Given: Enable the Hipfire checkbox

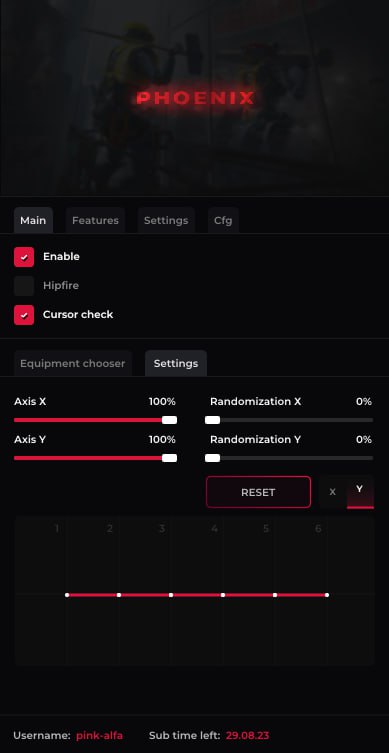Looking at the screenshot, I should click(x=24, y=286).
